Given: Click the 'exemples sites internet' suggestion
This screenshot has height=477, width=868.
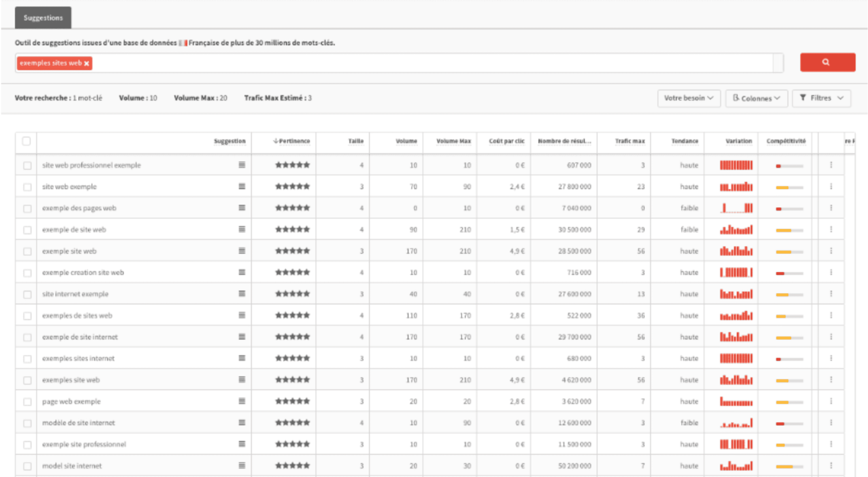Looking at the screenshot, I should 78,358.
